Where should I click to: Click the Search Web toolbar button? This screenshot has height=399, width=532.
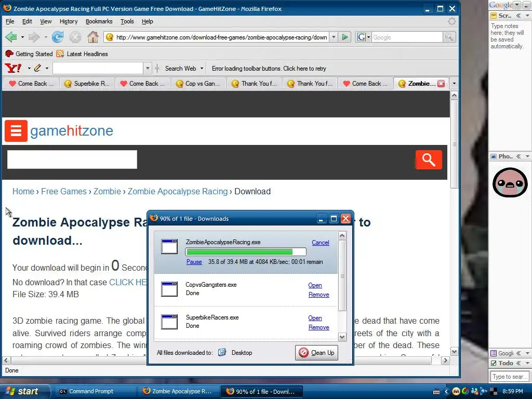tap(180, 69)
